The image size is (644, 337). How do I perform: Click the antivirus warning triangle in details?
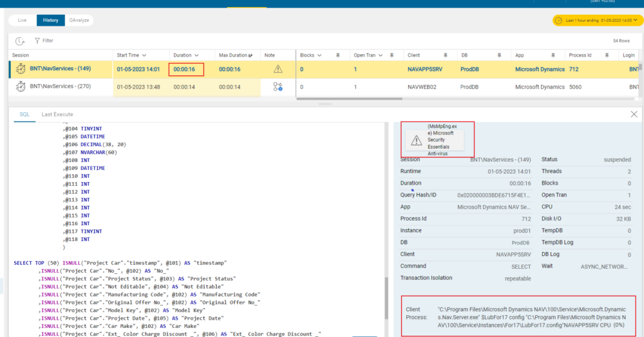416,141
